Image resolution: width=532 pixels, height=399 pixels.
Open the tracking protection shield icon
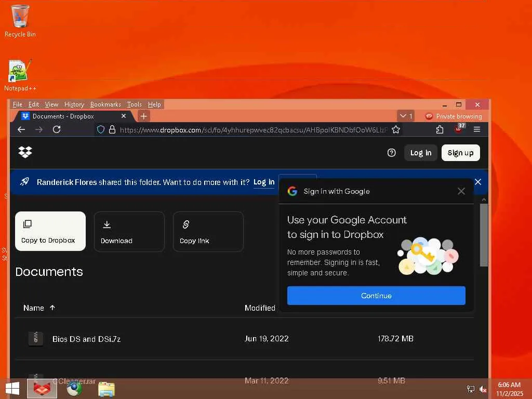tap(101, 129)
